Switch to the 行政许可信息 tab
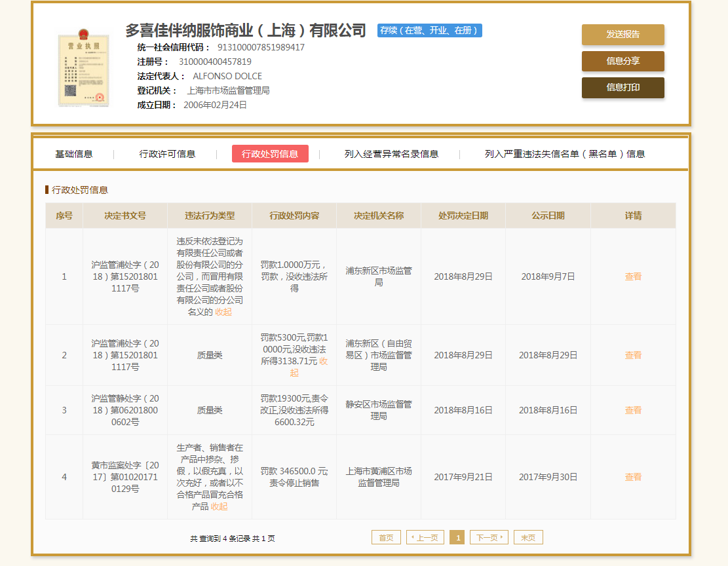Viewport: 728px width, 566px height. (167, 154)
